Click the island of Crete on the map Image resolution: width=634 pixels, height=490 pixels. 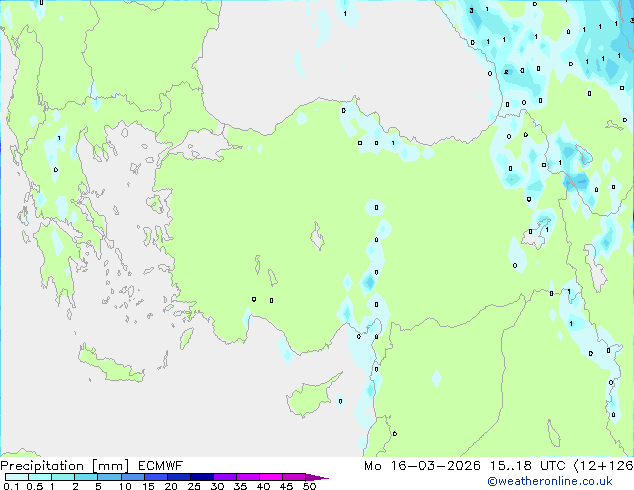coord(110,366)
